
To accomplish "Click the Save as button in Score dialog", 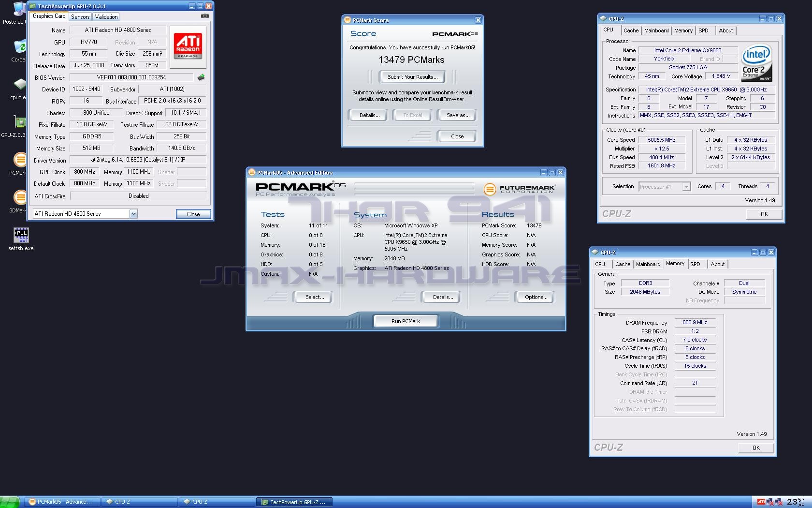I will click(458, 115).
